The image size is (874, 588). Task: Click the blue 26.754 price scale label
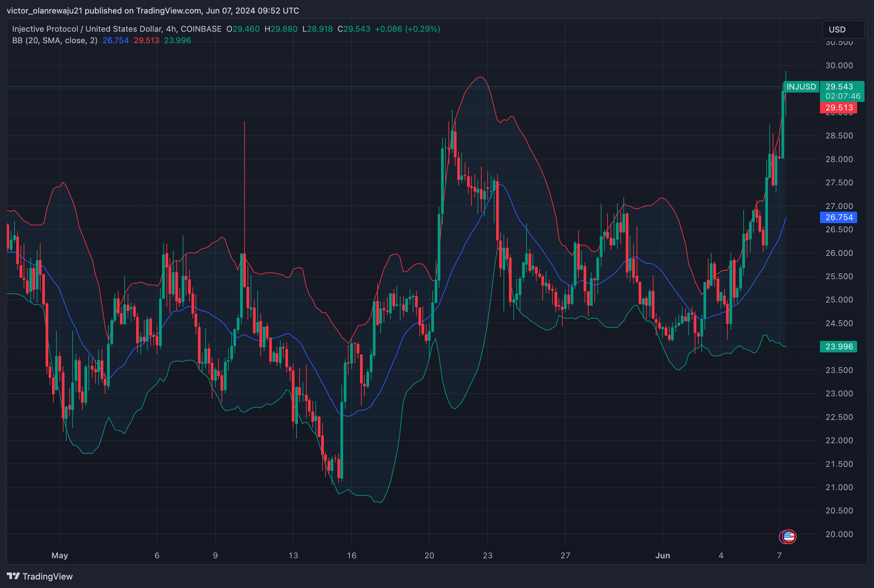tap(839, 217)
